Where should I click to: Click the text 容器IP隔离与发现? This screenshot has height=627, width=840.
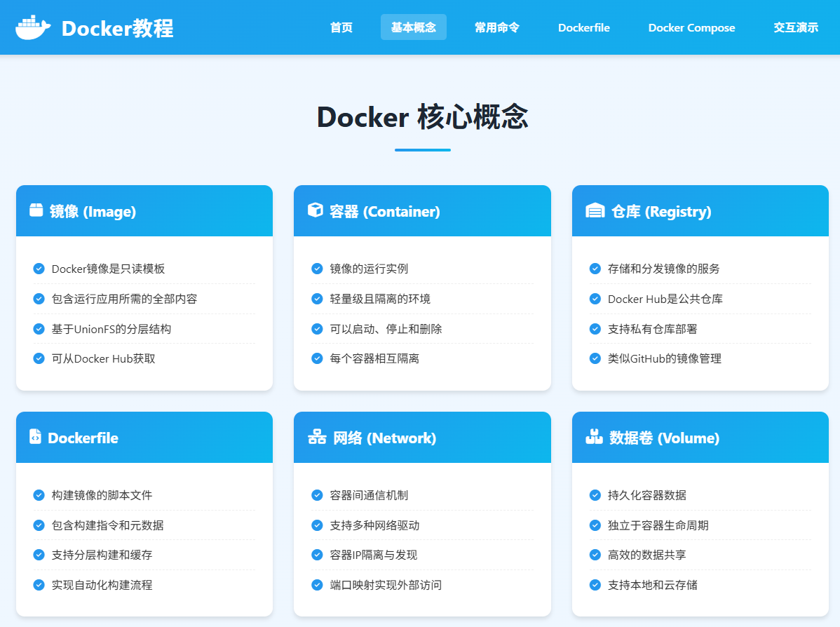[374, 555]
